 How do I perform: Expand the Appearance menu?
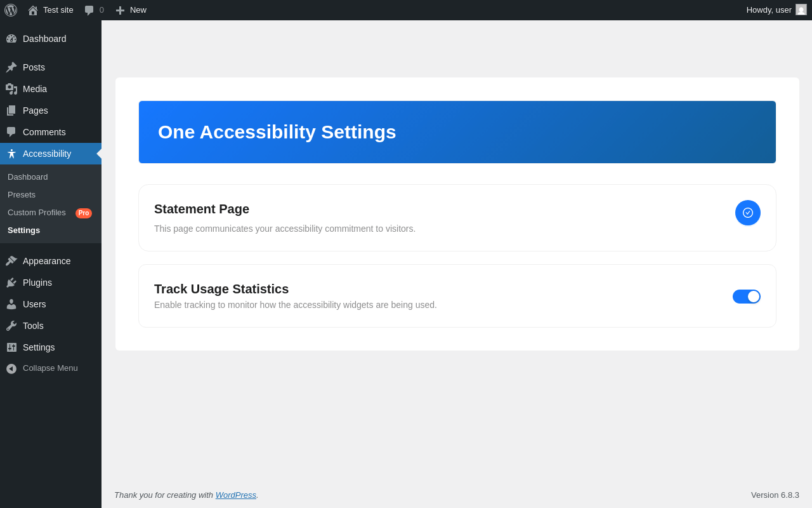point(51,261)
